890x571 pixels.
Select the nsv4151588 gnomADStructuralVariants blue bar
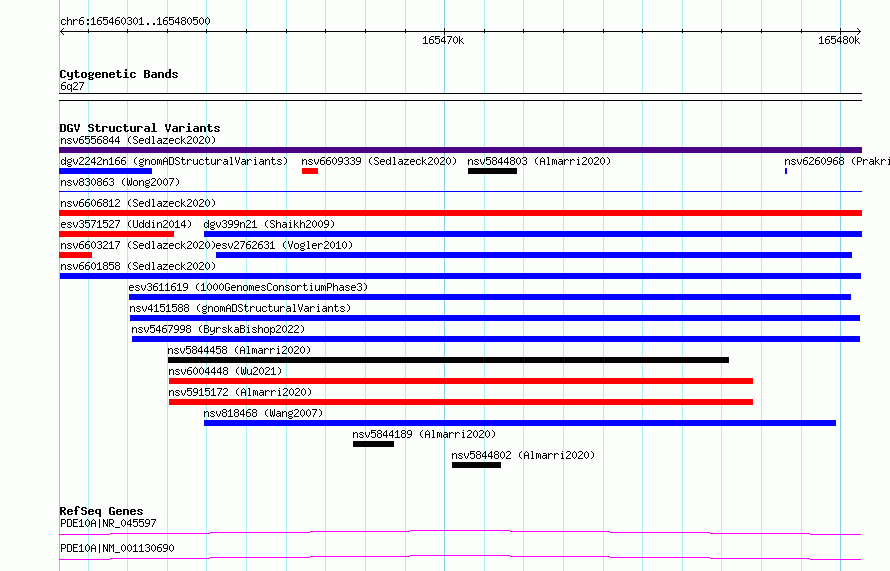point(495,318)
